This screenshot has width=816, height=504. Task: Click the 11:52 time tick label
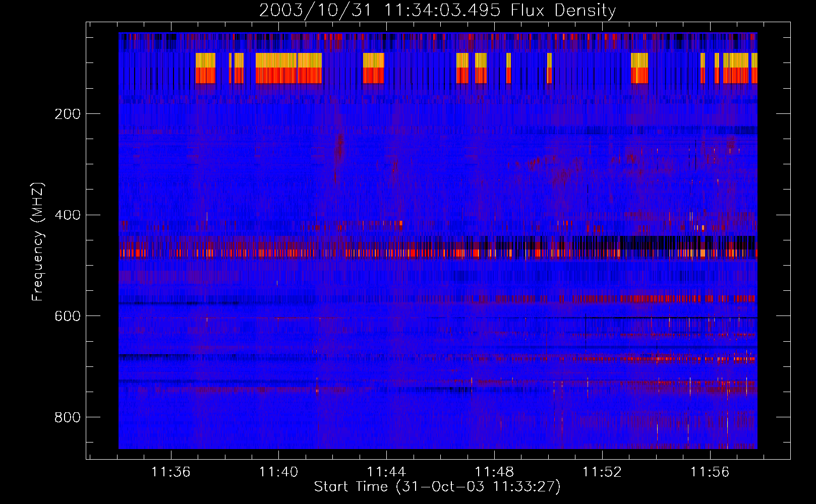point(602,472)
